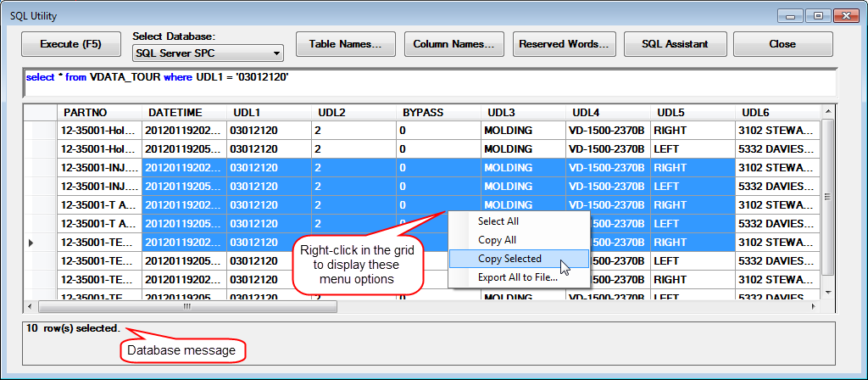Click the horizontal scrollbar right arrow
The width and height of the screenshot is (868, 380).
pyautogui.click(x=817, y=307)
